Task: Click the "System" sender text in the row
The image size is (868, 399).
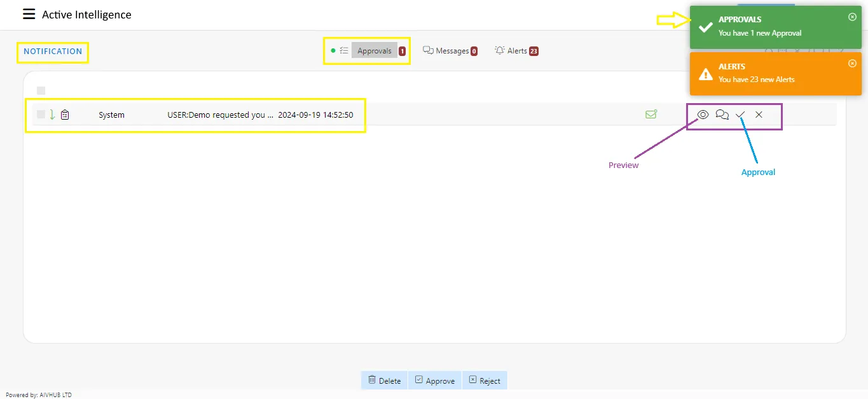Action: [x=111, y=115]
